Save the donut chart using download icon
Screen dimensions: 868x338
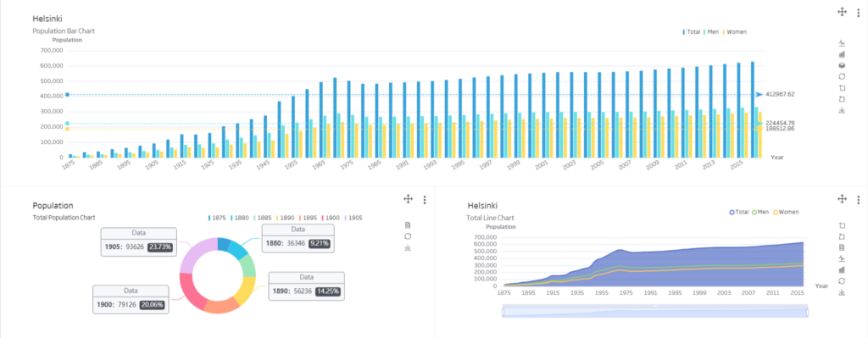coord(408,248)
